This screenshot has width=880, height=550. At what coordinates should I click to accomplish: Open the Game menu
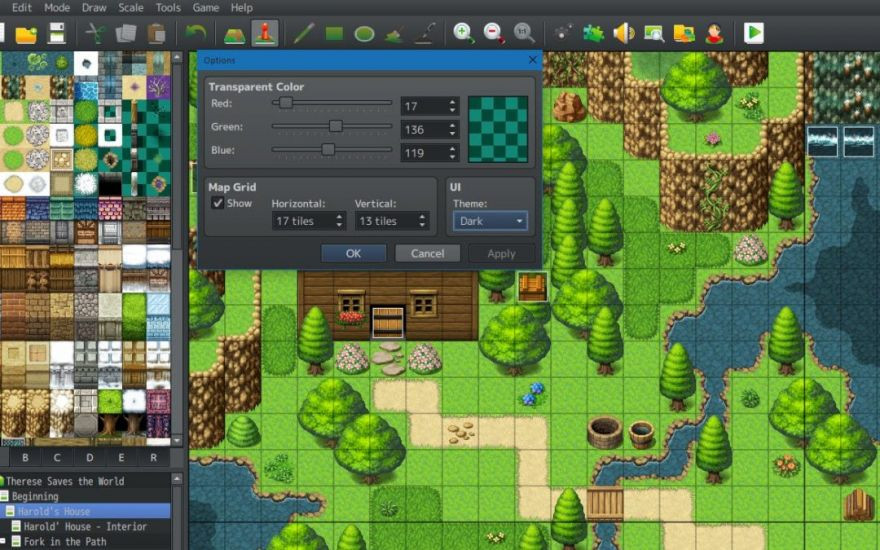[205, 8]
